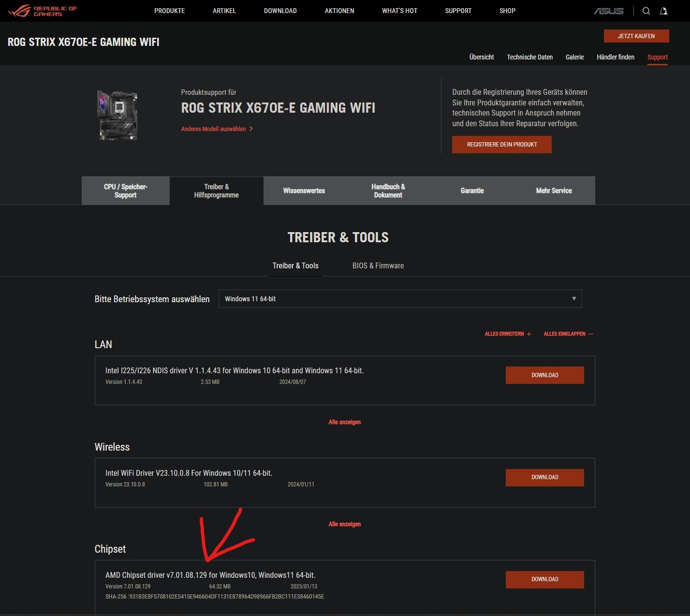Click the plus icon next to Alles Erweitern
Screen dimensions: 690x616
point(529,334)
